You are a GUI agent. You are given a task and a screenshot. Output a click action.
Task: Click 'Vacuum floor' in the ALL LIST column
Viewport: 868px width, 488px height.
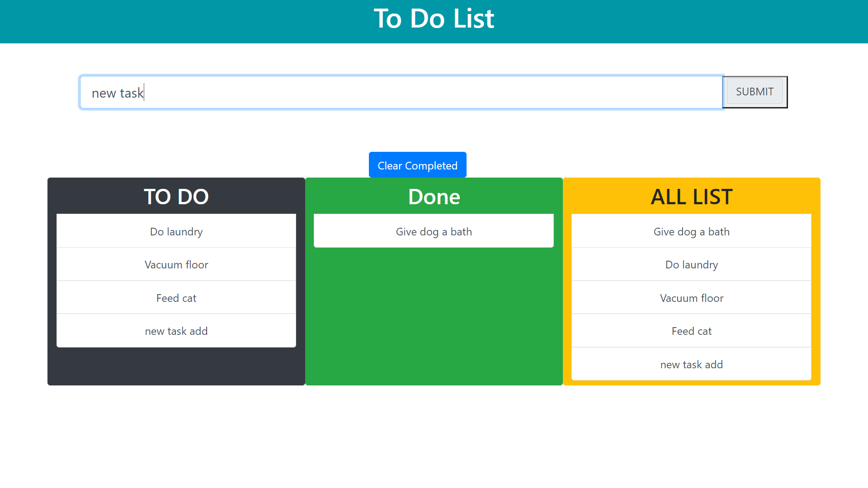(691, 298)
